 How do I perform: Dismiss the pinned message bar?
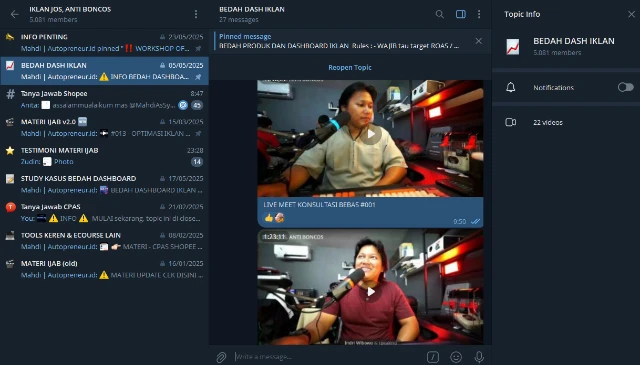click(478, 41)
